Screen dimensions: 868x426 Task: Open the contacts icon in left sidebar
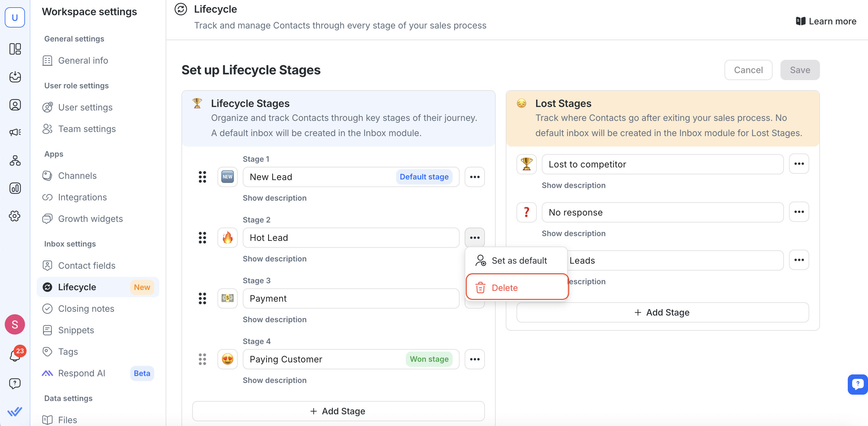tap(15, 105)
